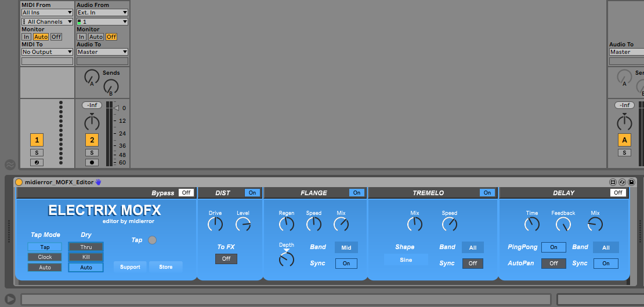Select Kill in Dry options

[x=86, y=257]
